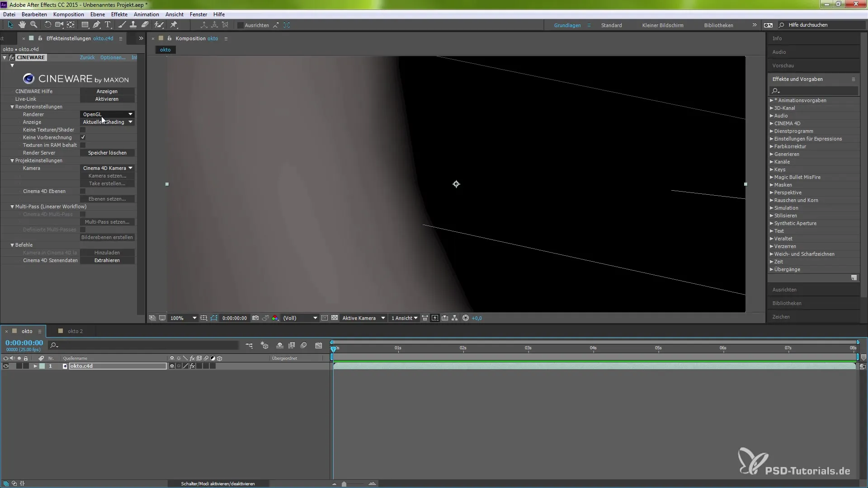Select the Text tool
This screenshot has height=488, width=868.
[108, 25]
